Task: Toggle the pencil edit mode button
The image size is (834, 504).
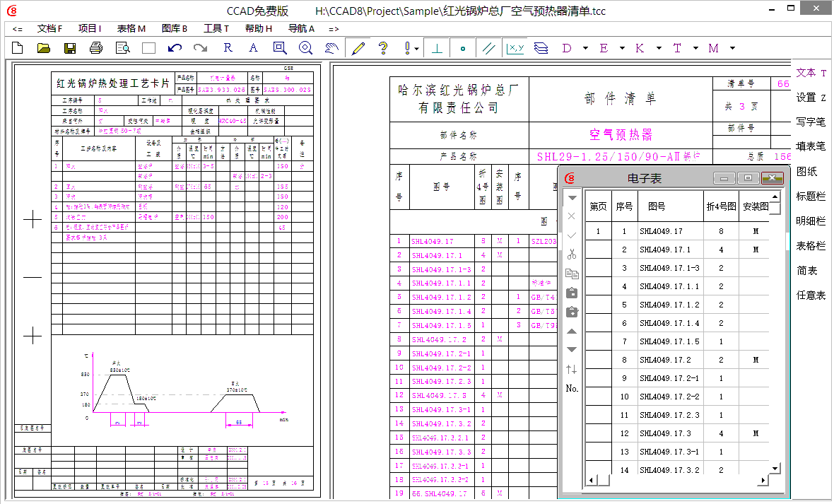Action: [x=358, y=48]
